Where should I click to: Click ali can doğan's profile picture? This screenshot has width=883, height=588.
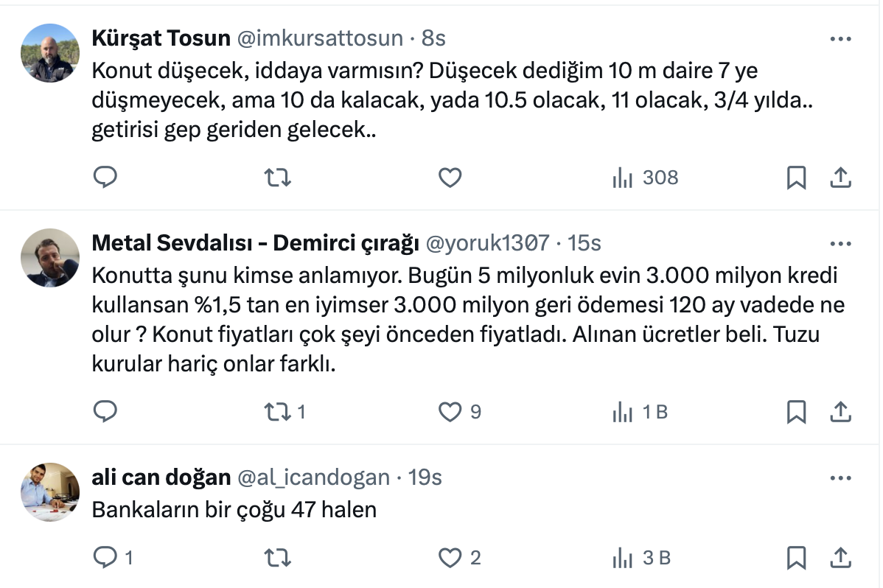point(49,492)
